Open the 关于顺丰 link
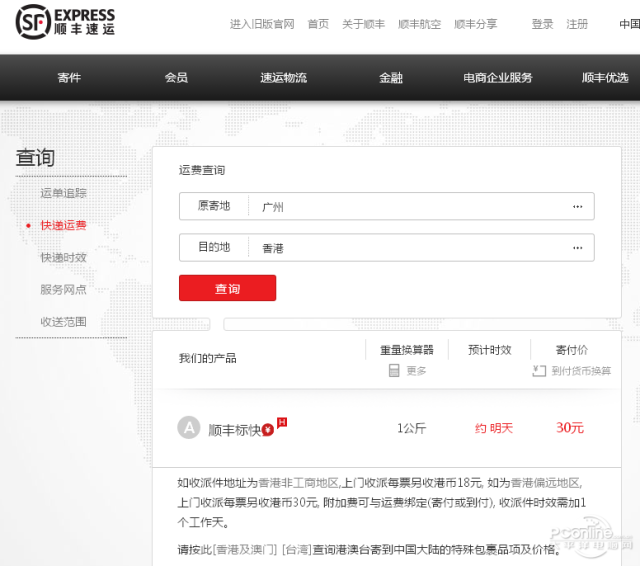This screenshot has width=640, height=566. coord(364,24)
